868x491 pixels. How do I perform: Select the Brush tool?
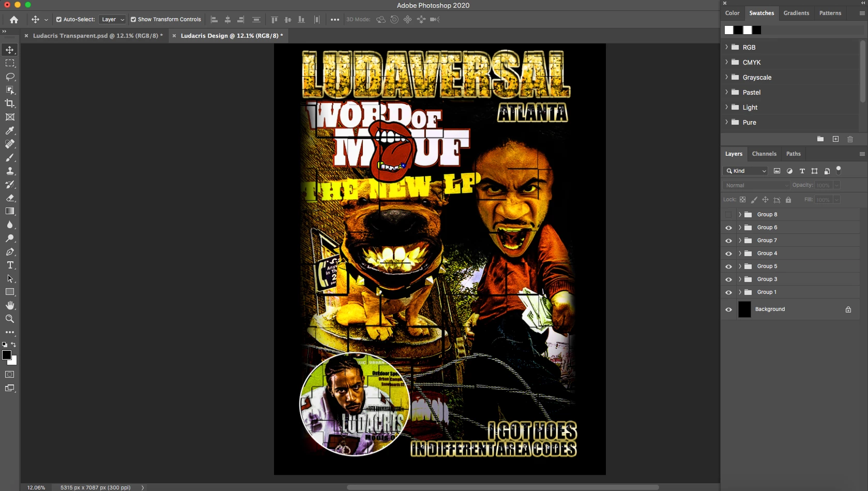[10, 157]
